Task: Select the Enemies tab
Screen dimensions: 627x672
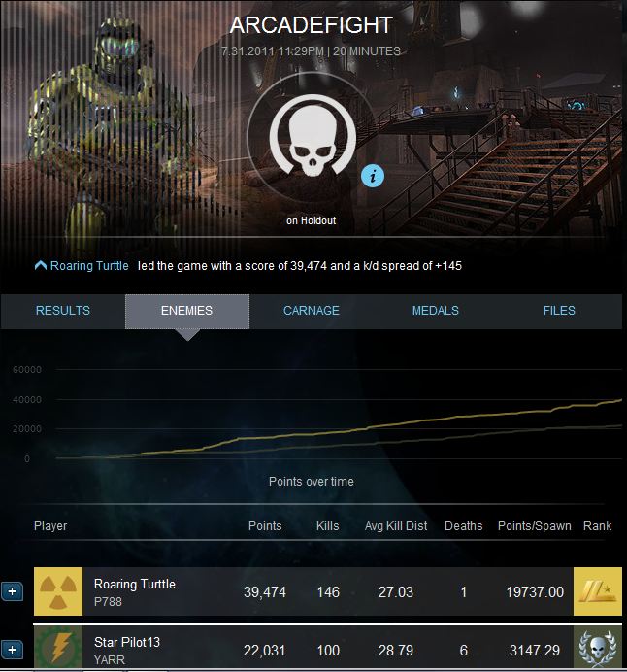Action: (x=186, y=311)
